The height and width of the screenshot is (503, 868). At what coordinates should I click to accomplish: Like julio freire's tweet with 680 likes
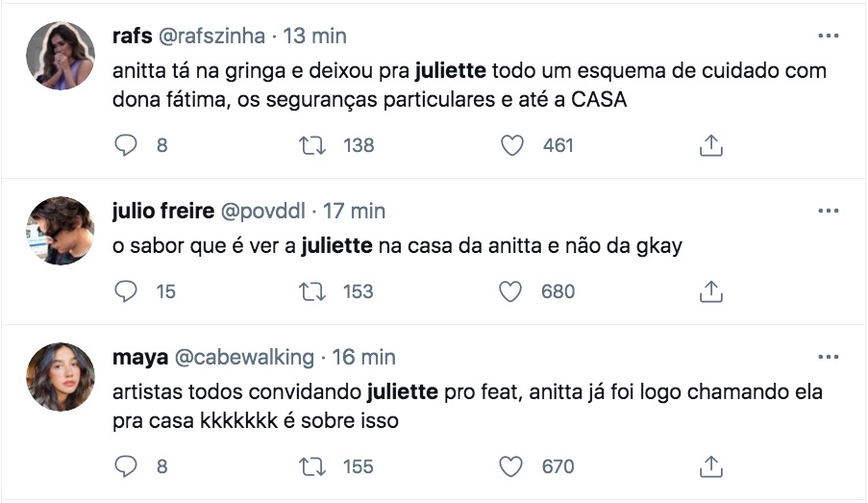point(513,290)
